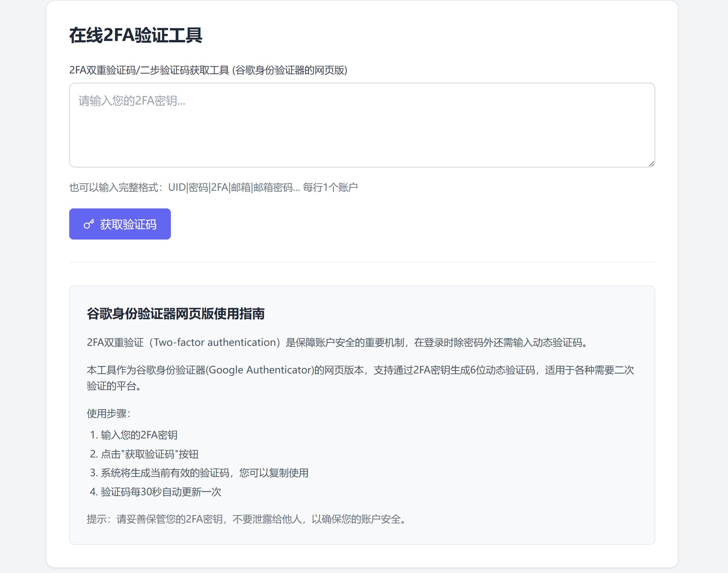Click the 提示 security tip text
The image size is (728, 573).
[247, 519]
